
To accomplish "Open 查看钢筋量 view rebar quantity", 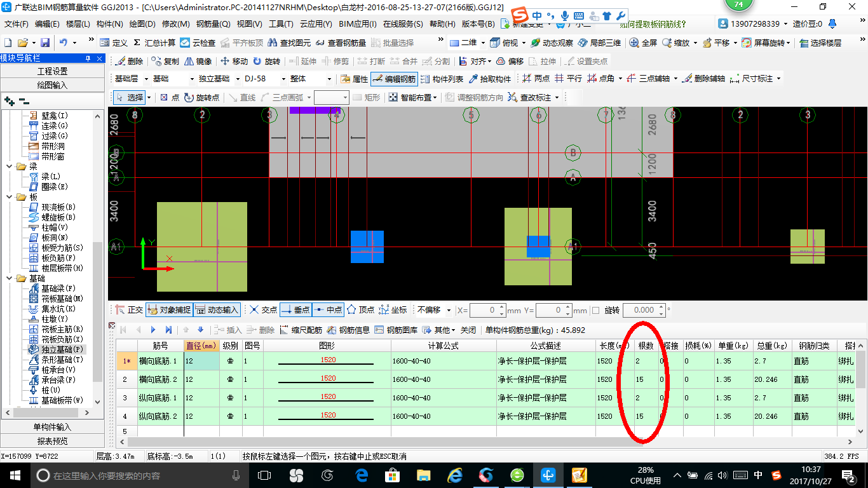I will tap(341, 43).
